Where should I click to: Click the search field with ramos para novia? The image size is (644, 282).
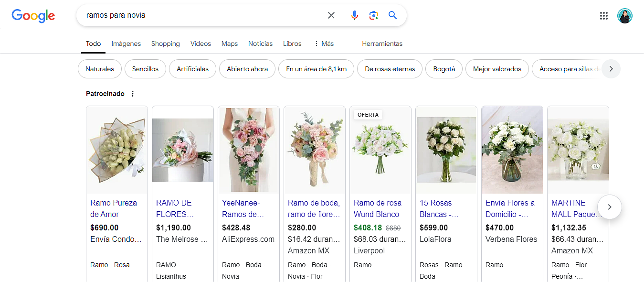click(x=203, y=15)
